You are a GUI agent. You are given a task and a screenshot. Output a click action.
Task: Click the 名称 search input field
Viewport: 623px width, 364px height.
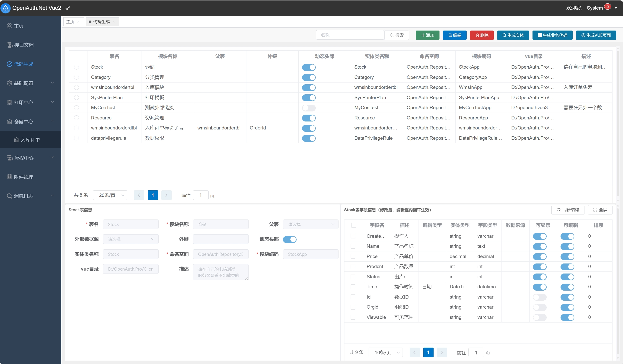pos(350,35)
